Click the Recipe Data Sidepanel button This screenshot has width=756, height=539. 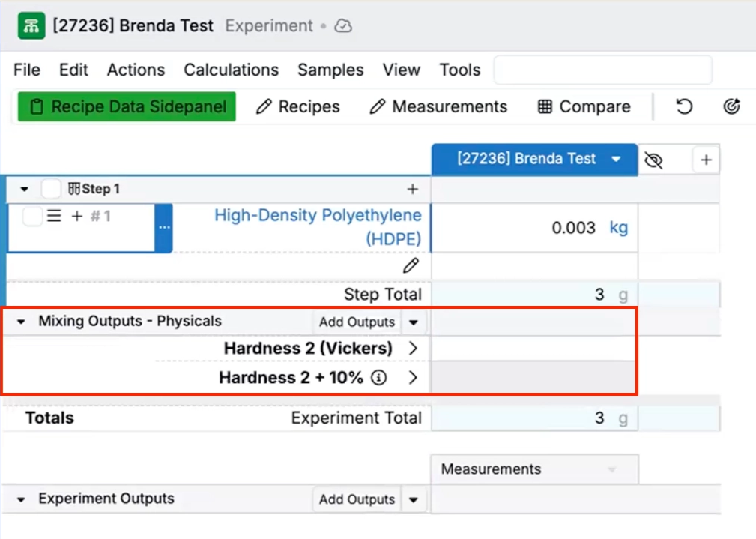pyautogui.click(x=127, y=106)
